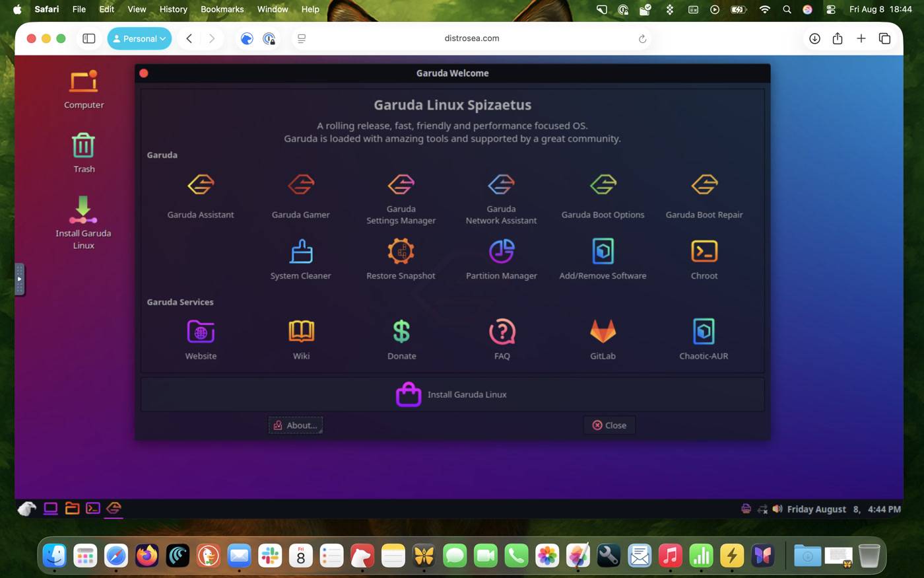The width and height of the screenshot is (924, 578).
Task: Open the Window menu
Action: point(273,9)
